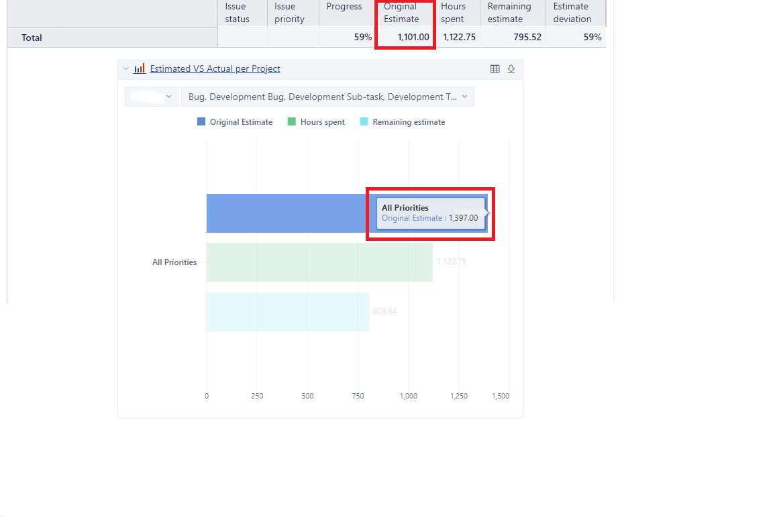Click the bar chart icon beside report title
The height and width of the screenshot is (532, 773).
click(140, 68)
